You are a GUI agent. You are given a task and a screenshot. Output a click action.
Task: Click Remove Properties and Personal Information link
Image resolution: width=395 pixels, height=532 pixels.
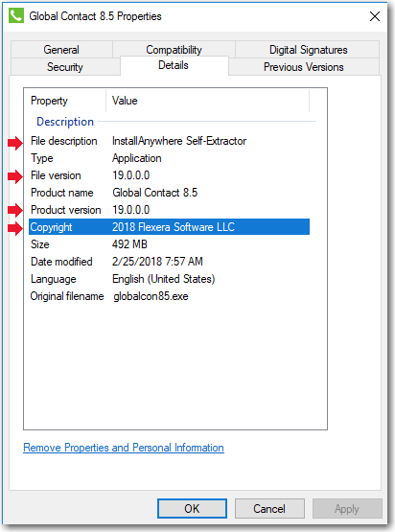coord(124,448)
